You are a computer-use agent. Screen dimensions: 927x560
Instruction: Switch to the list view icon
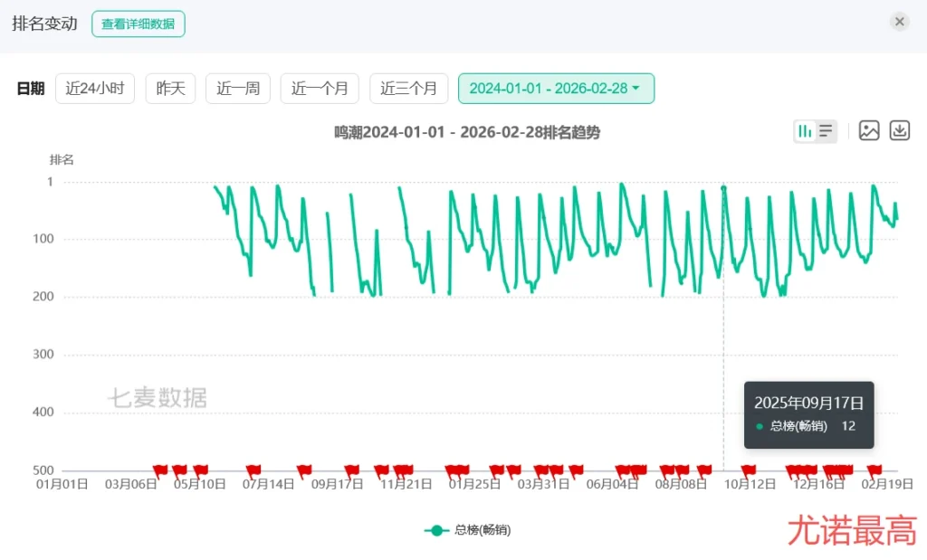click(826, 131)
